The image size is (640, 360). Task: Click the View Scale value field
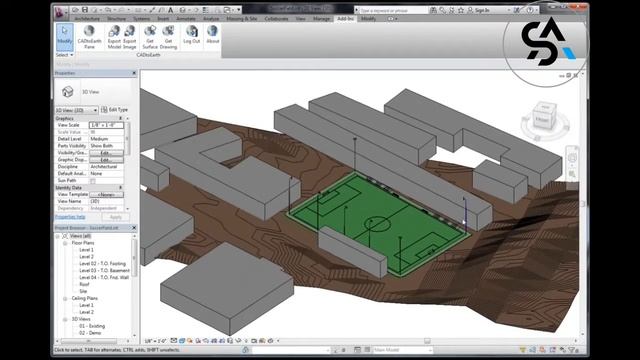(106, 125)
